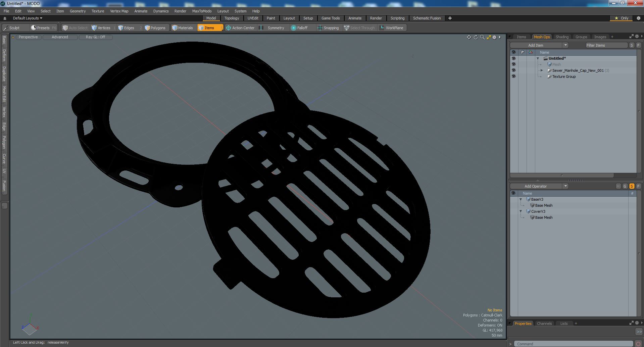Open the Geometry menu
The height and width of the screenshot is (347, 644).
click(78, 11)
